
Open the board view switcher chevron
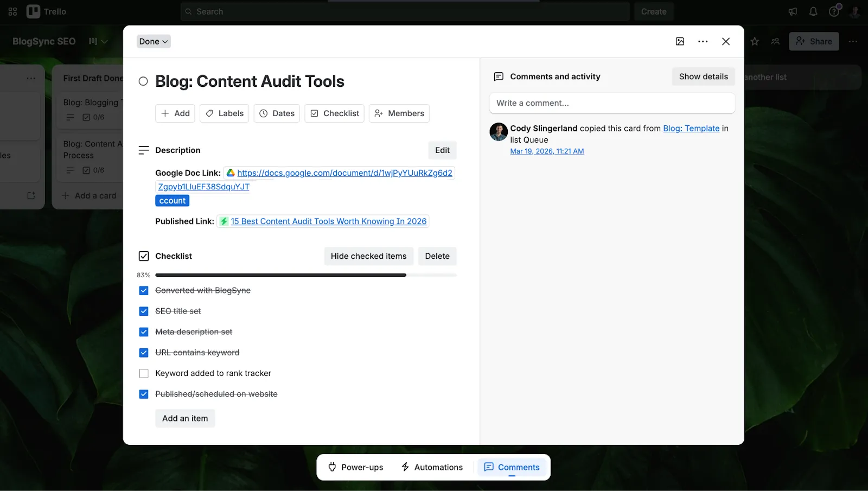tap(105, 41)
